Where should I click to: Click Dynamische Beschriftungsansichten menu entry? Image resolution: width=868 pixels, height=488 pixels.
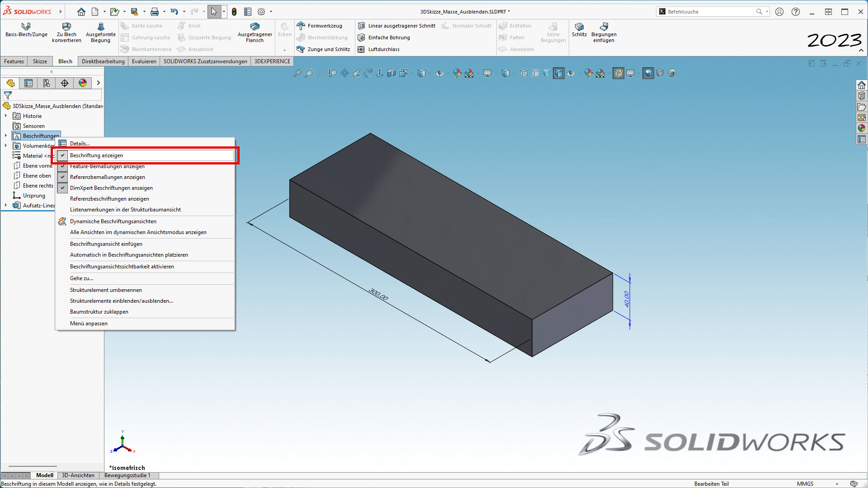145,221
